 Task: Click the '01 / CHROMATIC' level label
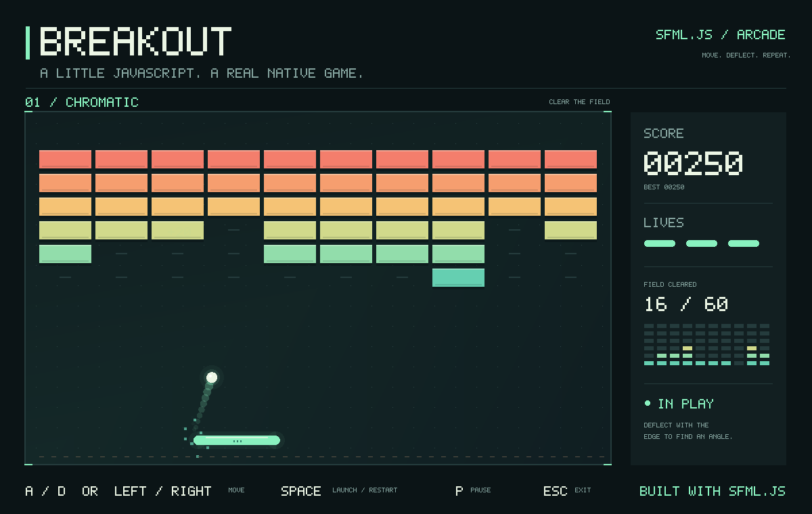82,102
